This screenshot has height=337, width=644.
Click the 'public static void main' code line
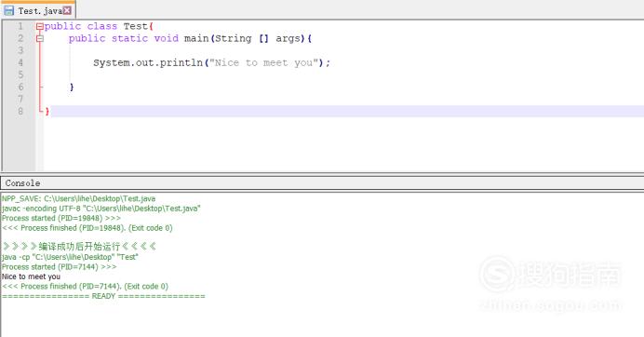coord(191,38)
